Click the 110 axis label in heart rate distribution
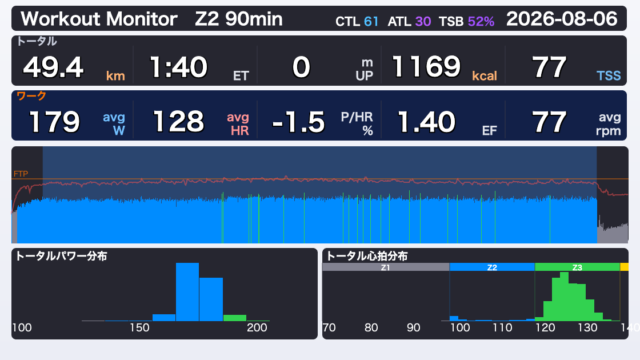 pos(502,328)
